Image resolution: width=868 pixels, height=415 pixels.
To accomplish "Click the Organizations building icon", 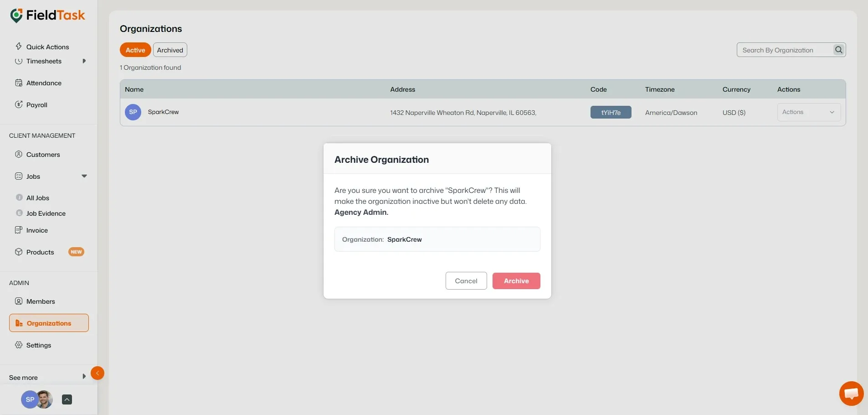I will pyautogui.click(x=19, y=323).
